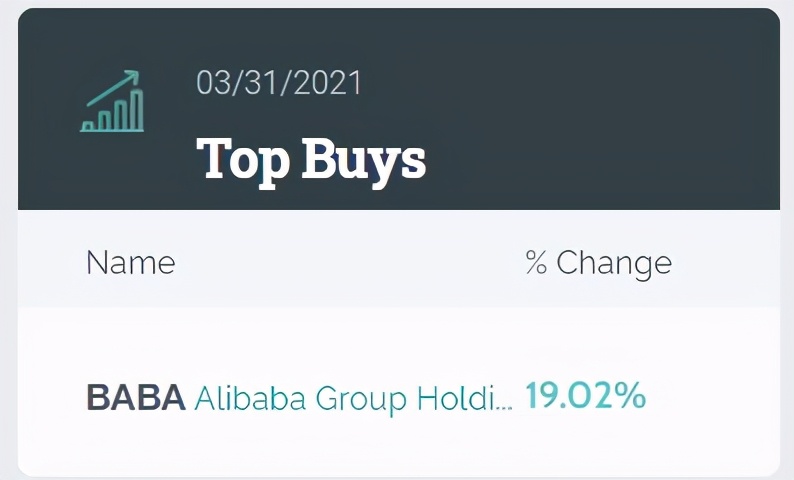Sort by the % Change column header
Image resolution: width=794 pixels, height=480 pixels.
click(599, 264)
